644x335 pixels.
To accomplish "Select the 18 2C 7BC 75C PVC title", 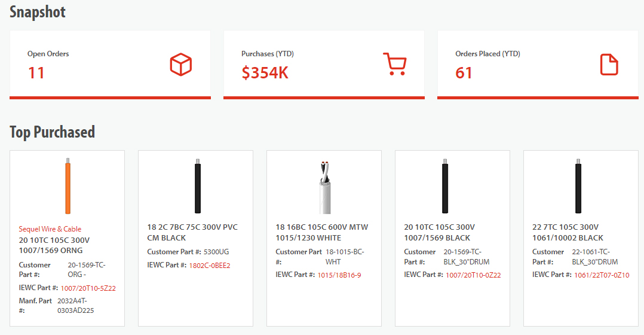I will [192, 233].
